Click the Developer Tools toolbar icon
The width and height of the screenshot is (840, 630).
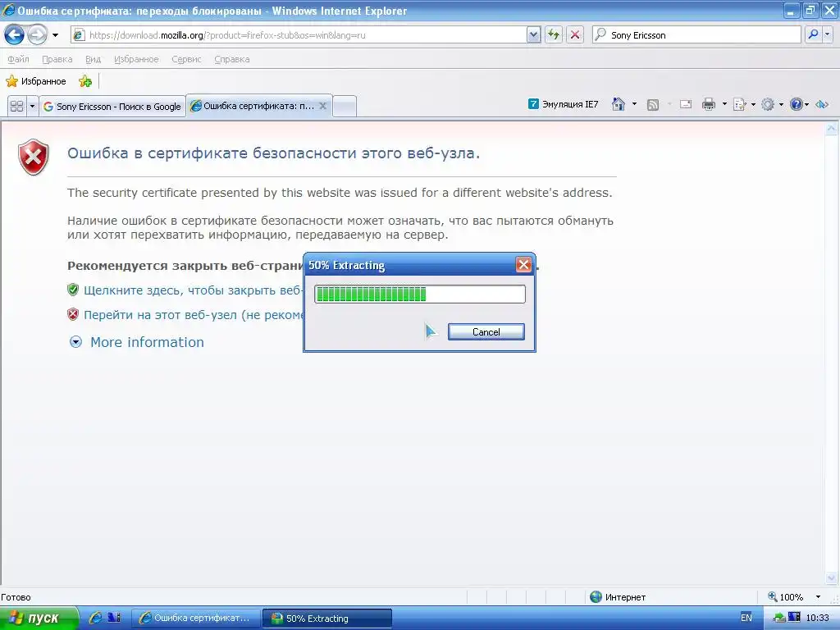[822, 104]
